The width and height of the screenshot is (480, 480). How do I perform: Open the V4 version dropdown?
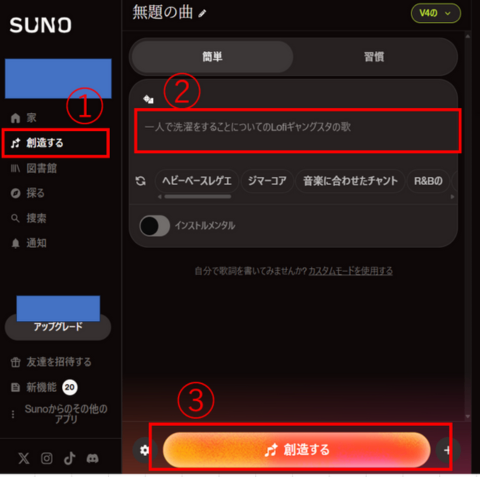(436, 13)
